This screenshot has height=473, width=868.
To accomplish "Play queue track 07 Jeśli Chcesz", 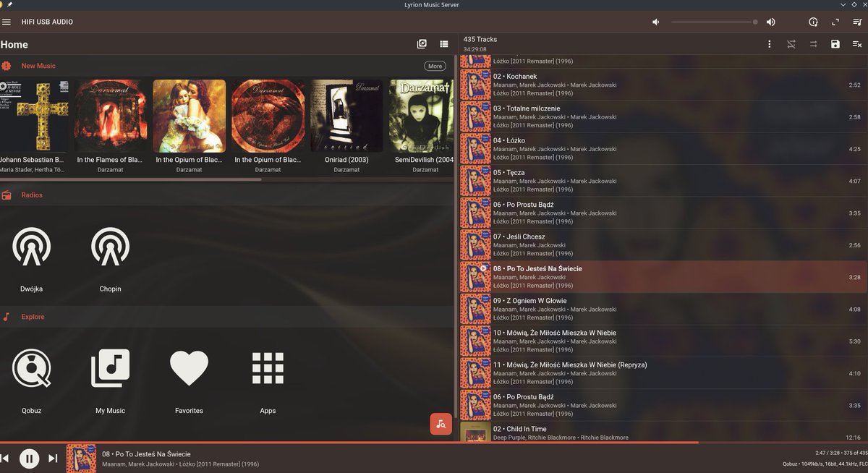I will 664,244.
